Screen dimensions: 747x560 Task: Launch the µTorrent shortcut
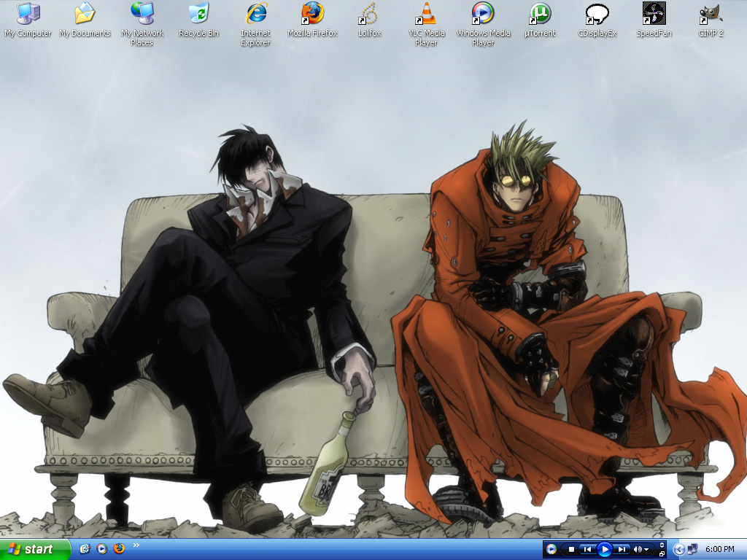[540, 20]
